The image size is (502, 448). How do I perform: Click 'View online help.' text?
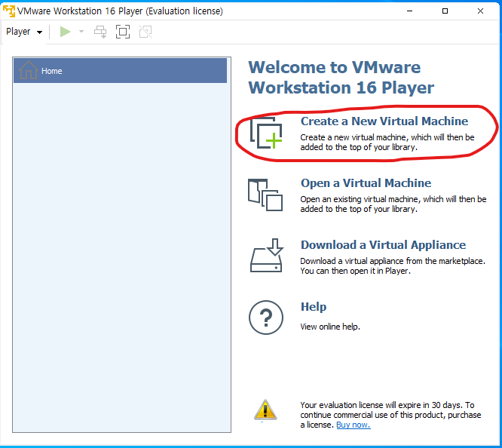[x=330, y=327]
